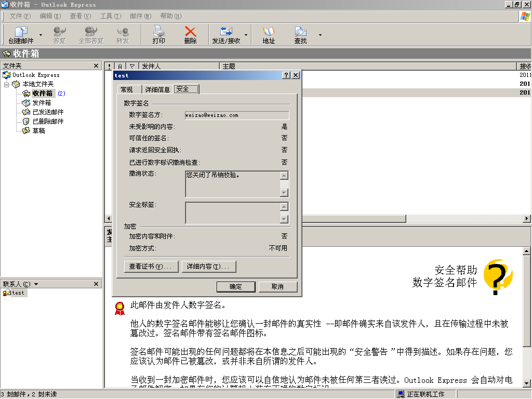Image resolution: width=532 pixels, height=399 pixels.
Task: Open the 邮件(M) menu
Action: pos(140,16)
